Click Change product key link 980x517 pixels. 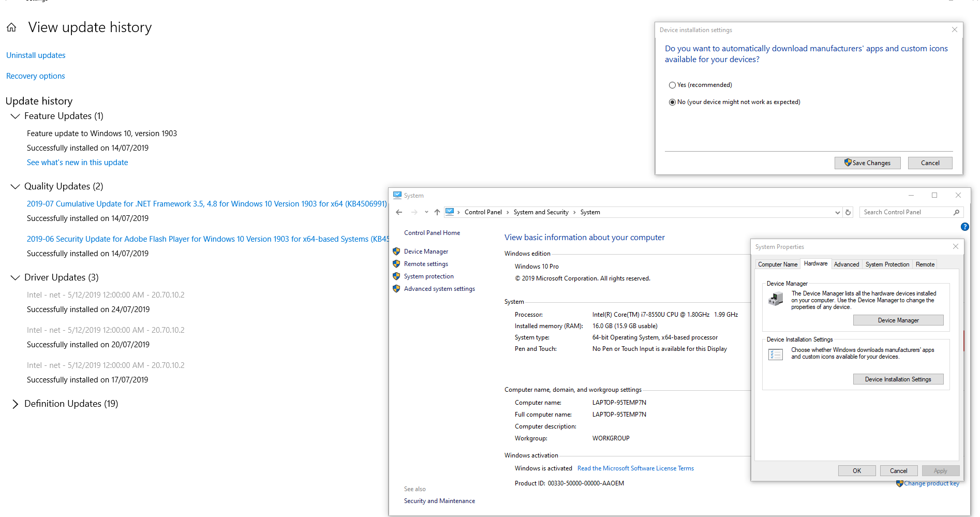(x=931, y=483)
